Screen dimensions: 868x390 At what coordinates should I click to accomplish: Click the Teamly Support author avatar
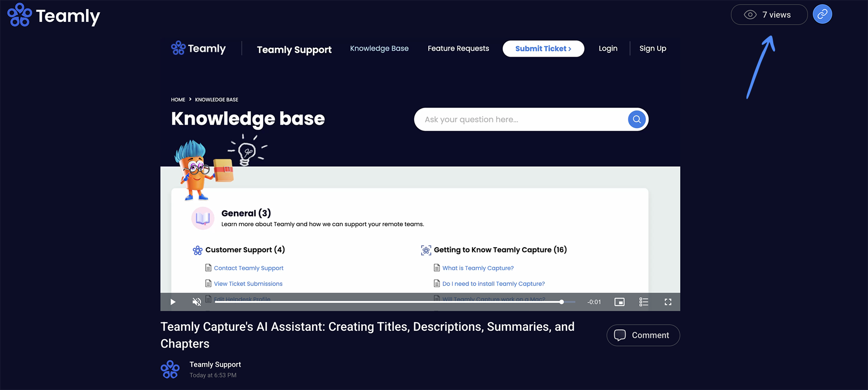click(x=170, y=369)
